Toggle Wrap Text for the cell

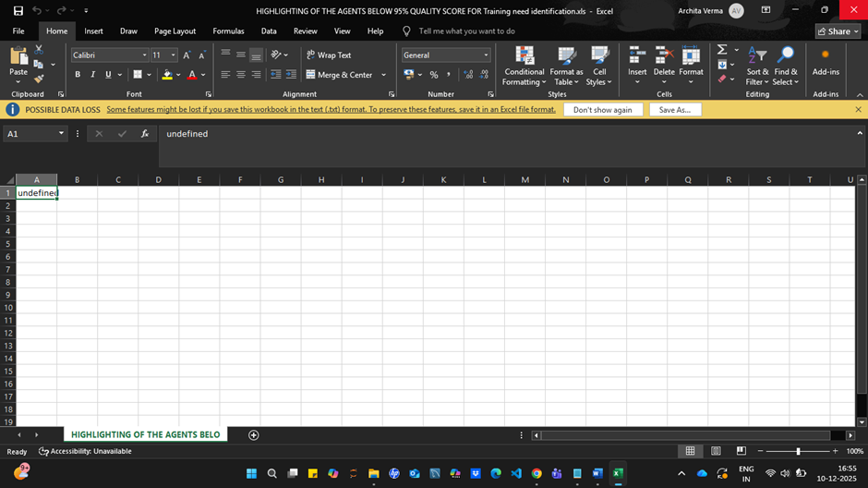point(328,55)
